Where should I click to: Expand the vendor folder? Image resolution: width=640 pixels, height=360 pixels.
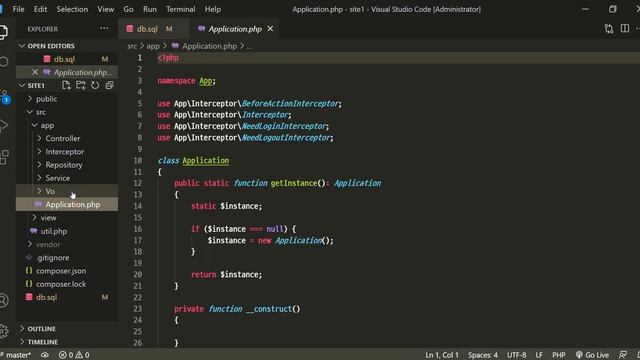tap(67, 244)
